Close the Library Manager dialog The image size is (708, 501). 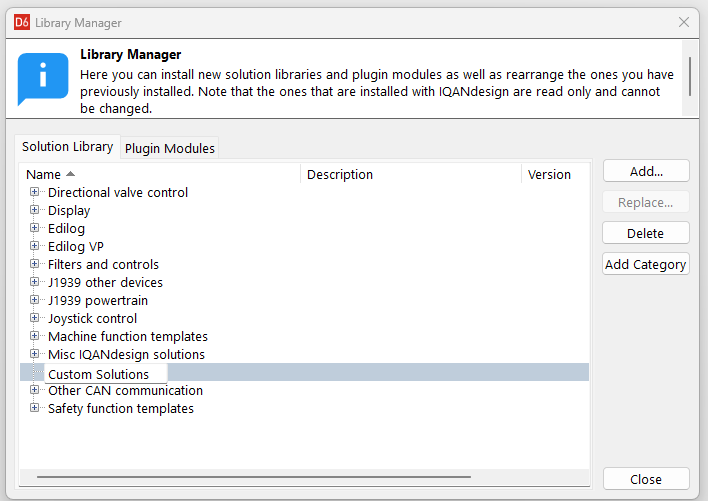click(x=646, y=479)
